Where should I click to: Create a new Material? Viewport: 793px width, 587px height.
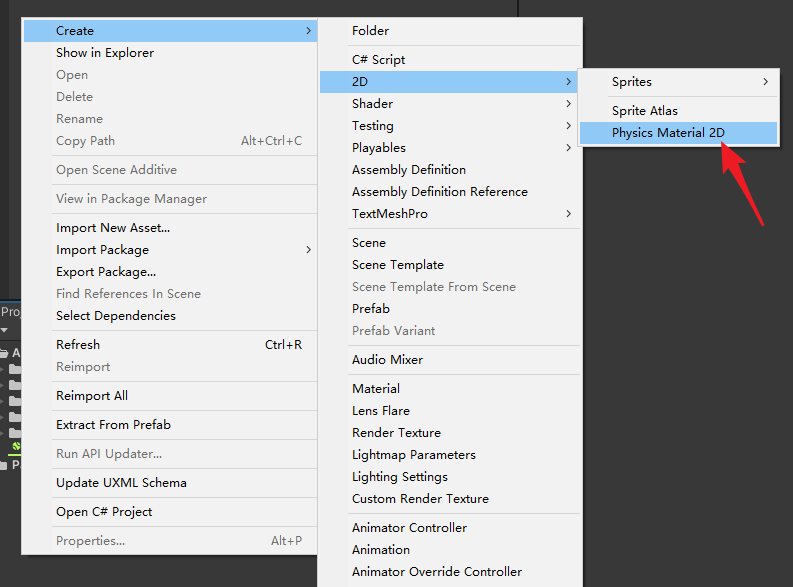pyautogui.click(x=449, y=389)
